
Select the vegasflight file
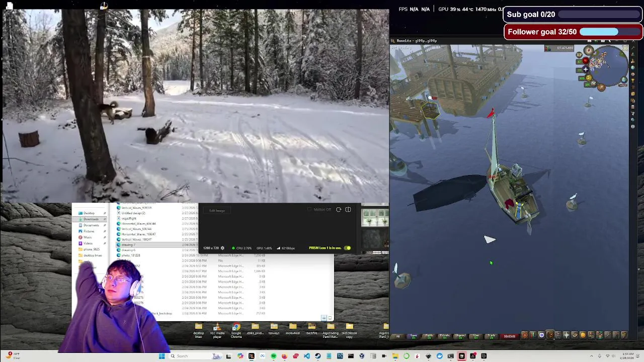coord(129,219)
